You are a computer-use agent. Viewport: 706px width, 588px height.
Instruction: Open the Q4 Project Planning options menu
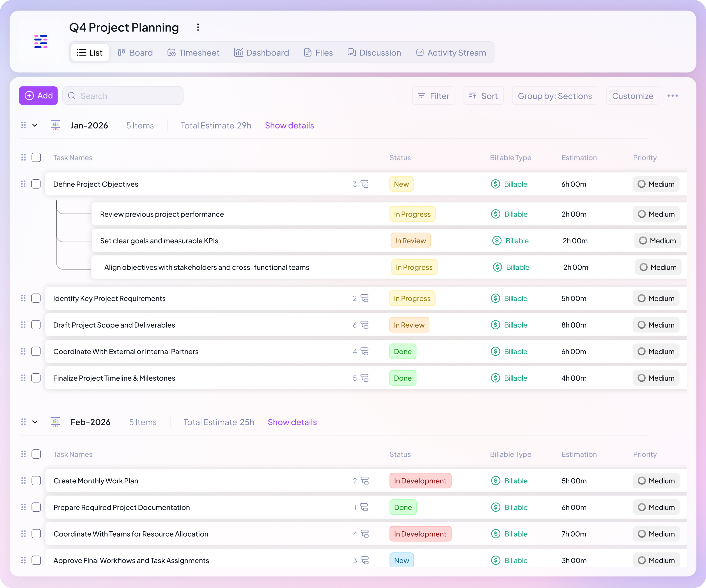pos(198,27)
